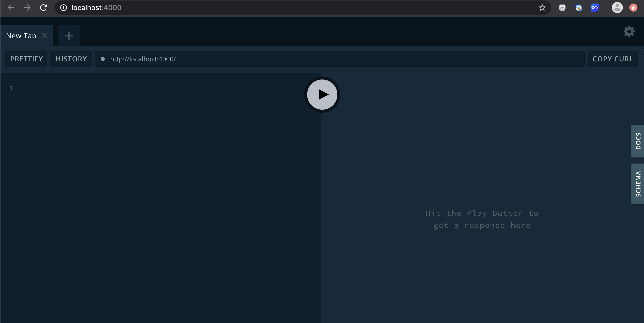Expand the DOCS side panel
The width and height of the screenshot is (644, 323).
point(638,141)
